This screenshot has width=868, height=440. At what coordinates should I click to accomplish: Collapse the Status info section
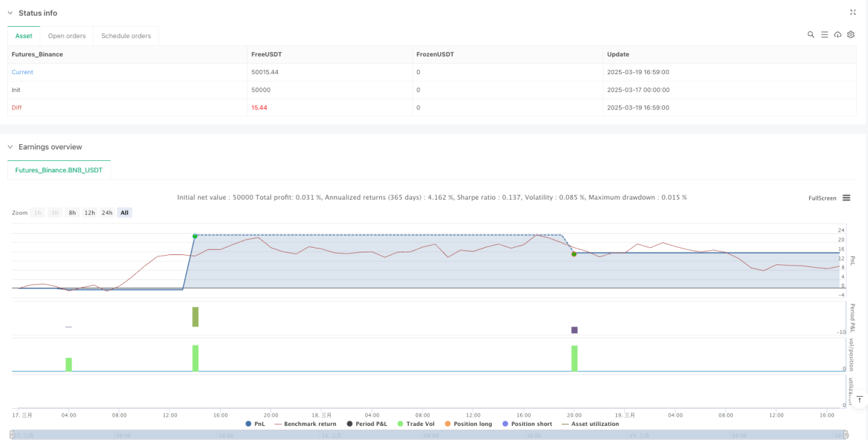(10, 13)
